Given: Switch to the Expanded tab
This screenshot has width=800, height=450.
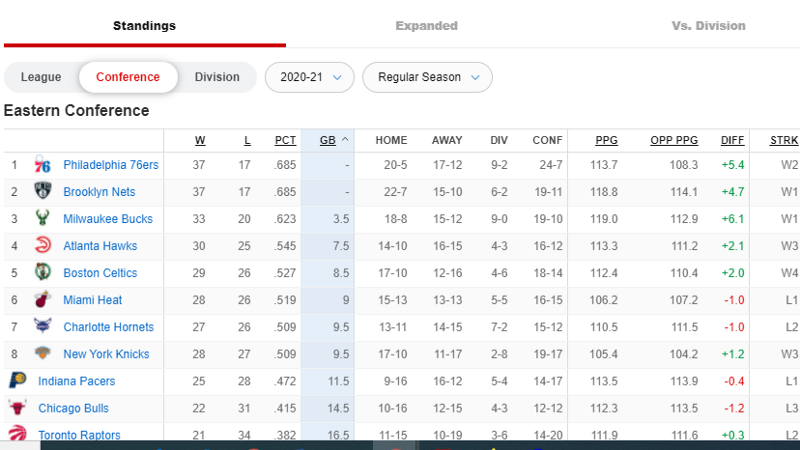Looking at the screenshot, I should tap(427, 26).
